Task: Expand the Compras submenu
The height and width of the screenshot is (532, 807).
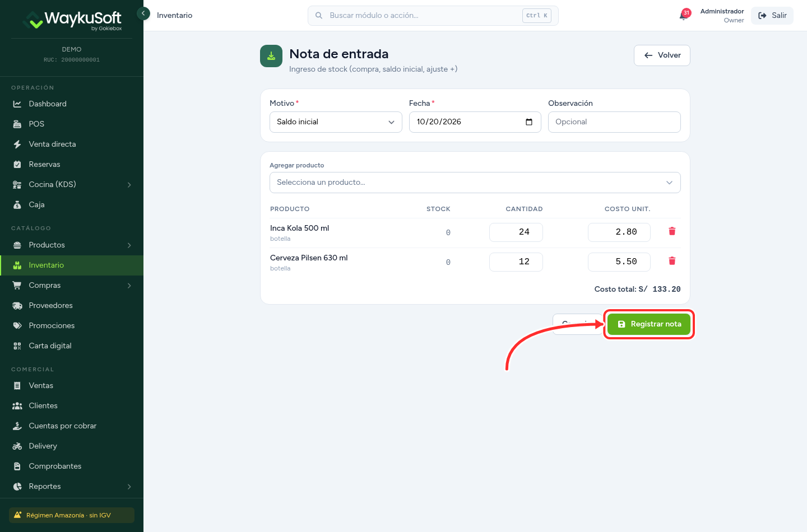Action: point(72,285)
